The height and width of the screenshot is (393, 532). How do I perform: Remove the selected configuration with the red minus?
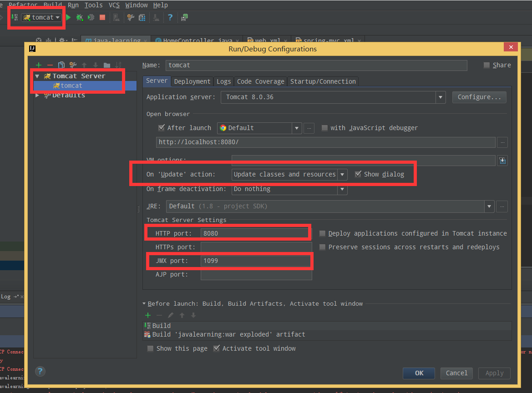tap(50, 65)
